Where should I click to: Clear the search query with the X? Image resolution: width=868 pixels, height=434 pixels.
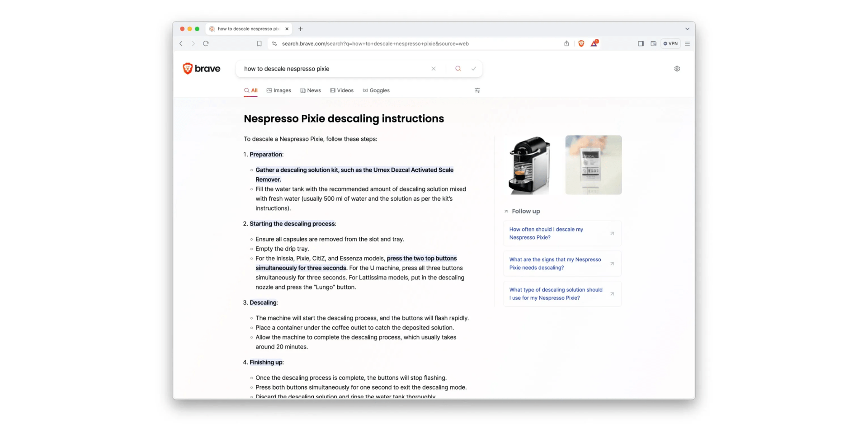[433, 68]
